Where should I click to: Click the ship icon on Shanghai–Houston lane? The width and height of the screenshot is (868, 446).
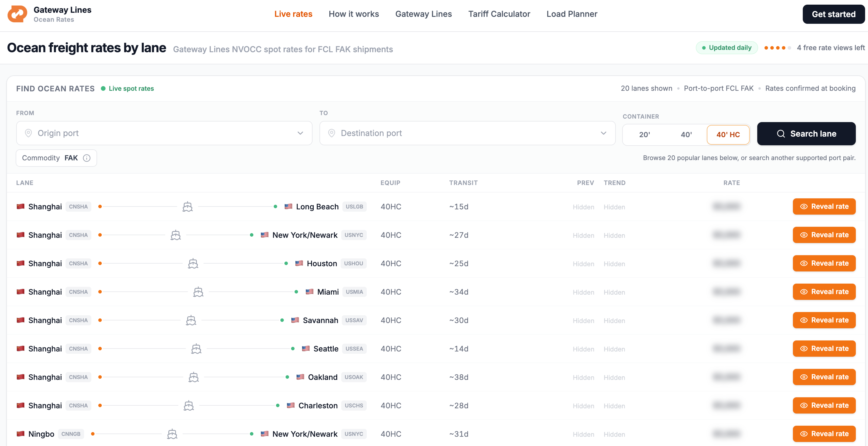(193, 263)
